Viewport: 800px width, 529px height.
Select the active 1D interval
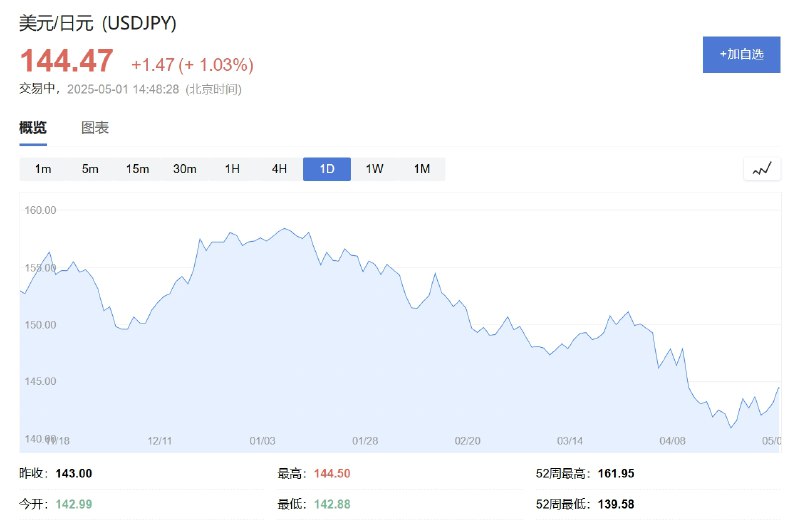click(327, 169)
